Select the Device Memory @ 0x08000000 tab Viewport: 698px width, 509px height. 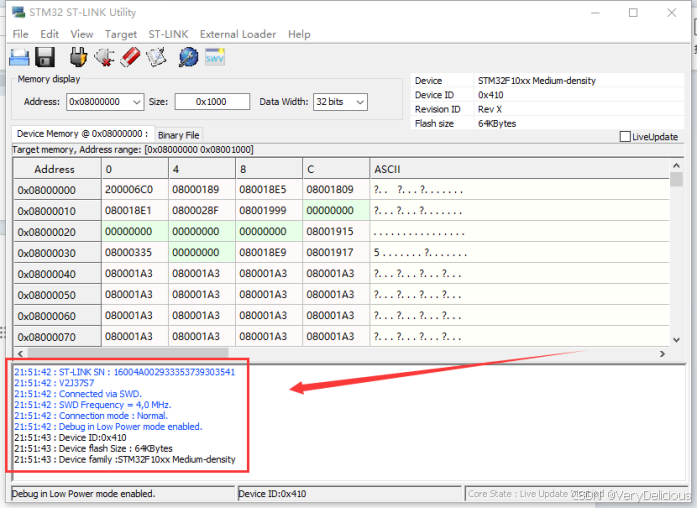click(82, 134)
